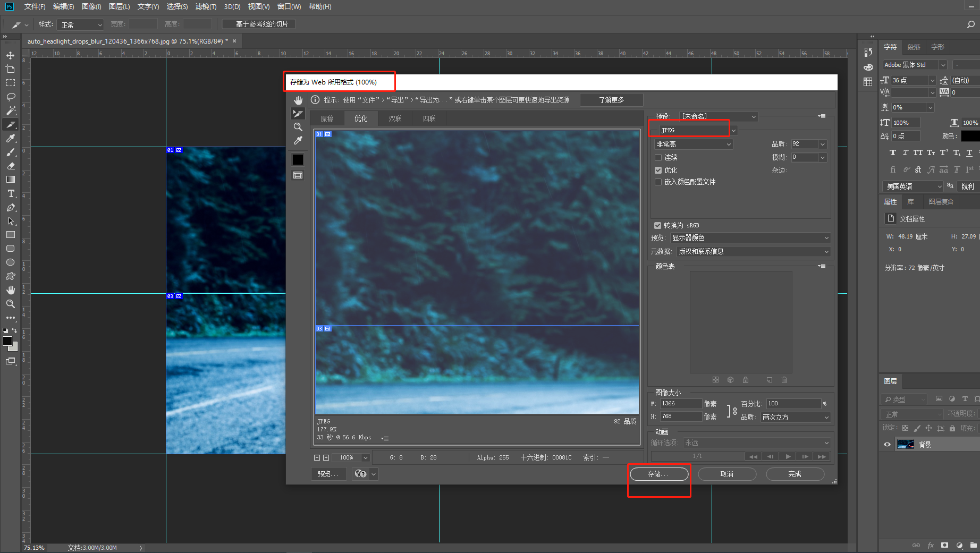Click the 基于参考线的切片 button

pyautogui.click(x=259, y=24)
